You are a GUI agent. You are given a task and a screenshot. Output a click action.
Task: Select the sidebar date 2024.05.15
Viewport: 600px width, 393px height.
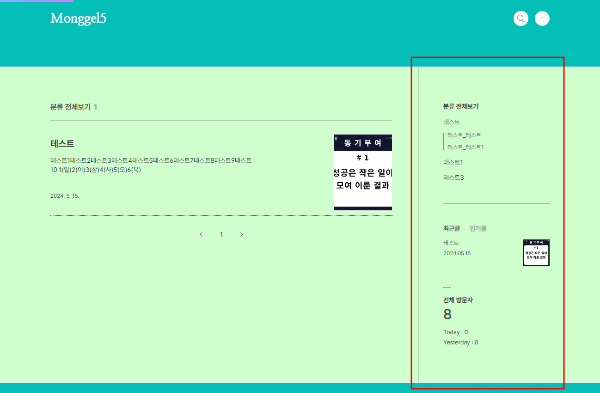pyautogui.click(x=457, y=253)
